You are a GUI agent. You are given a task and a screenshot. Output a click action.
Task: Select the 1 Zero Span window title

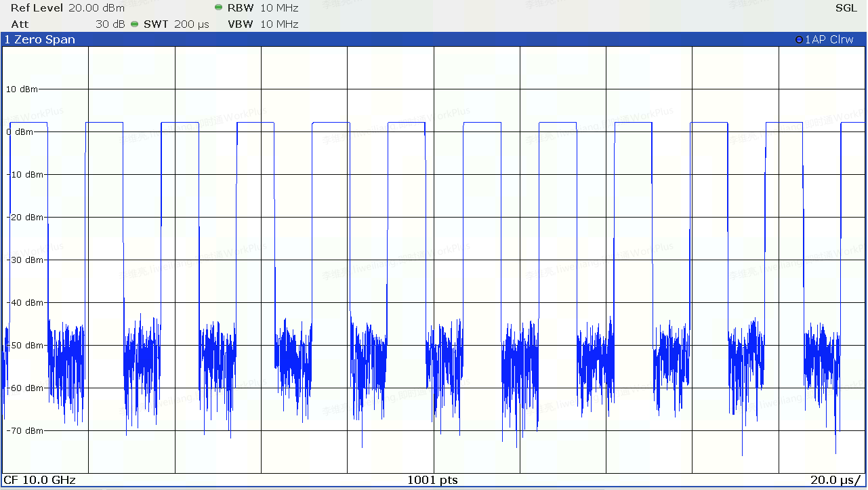40,40
